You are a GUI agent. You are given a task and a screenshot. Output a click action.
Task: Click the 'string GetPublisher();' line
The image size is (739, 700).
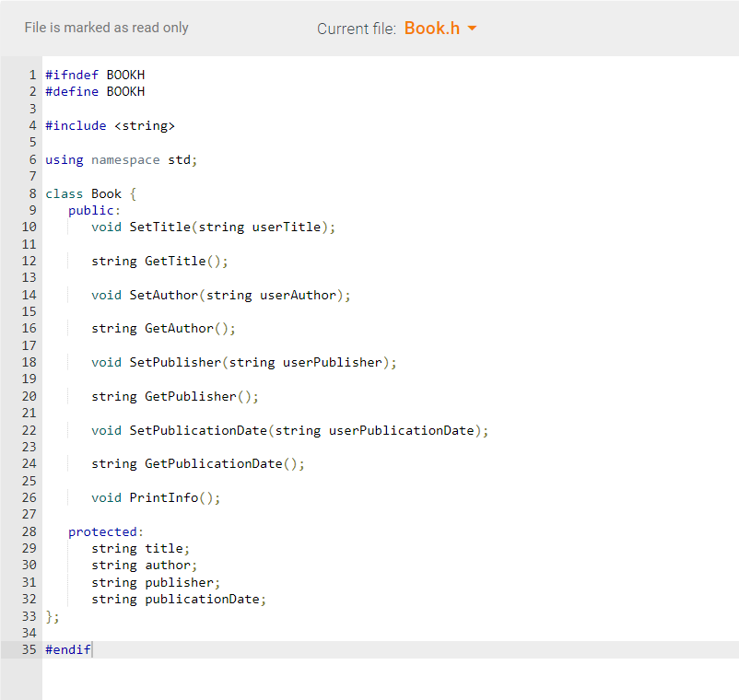click(175, 396)
